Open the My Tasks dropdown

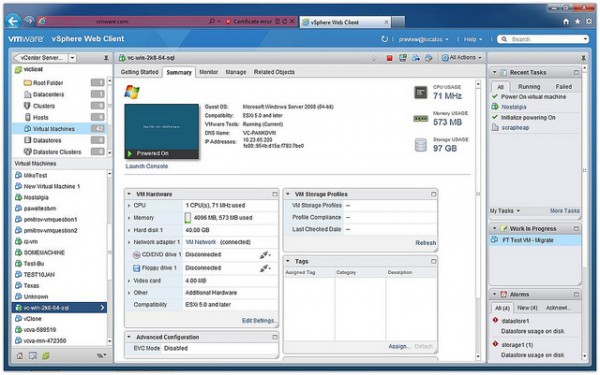click(x=505, y=211)
